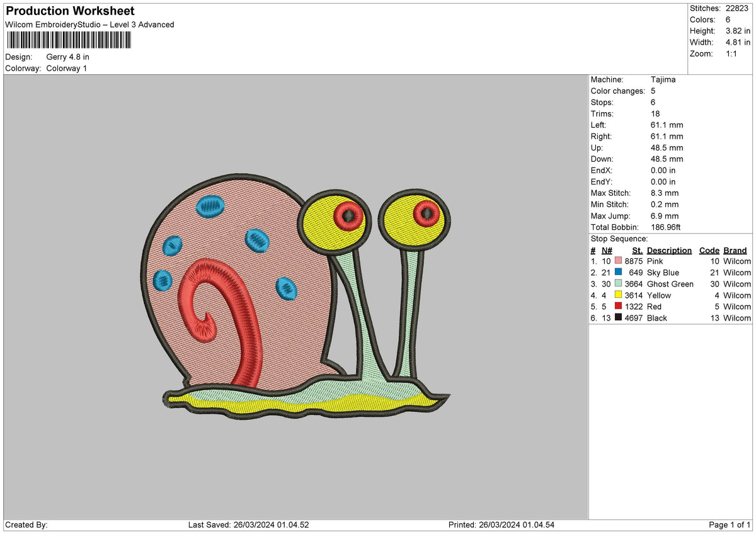The width and height of the screenshot is (756, 534).
Task: Click the snail embroidery design preview
Action: tap(295, 296)
